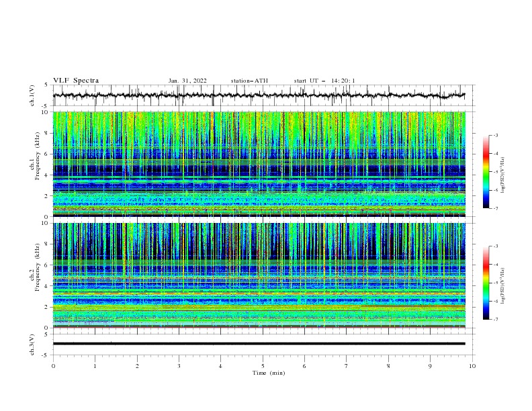Click the time axis tick label '5'
532x411 pixels.
tap(263, 366)
